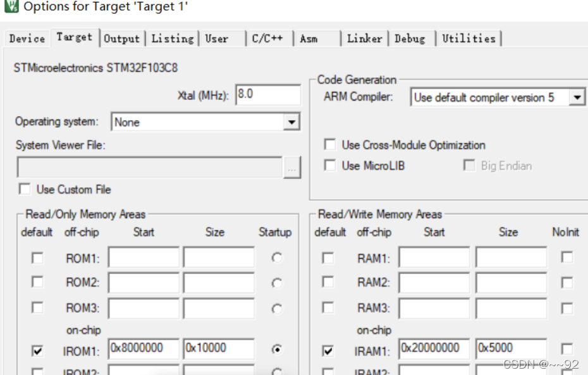Check the RAM2 default checkbox
Image resolution: width=588 pixels, height=375 pixels.
point(328,281)
